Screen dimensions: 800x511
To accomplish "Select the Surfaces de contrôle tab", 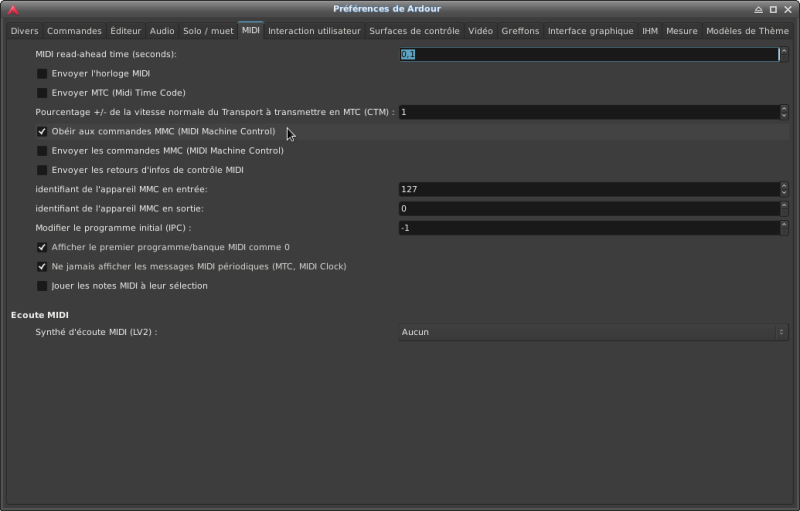I will [414, 31].
